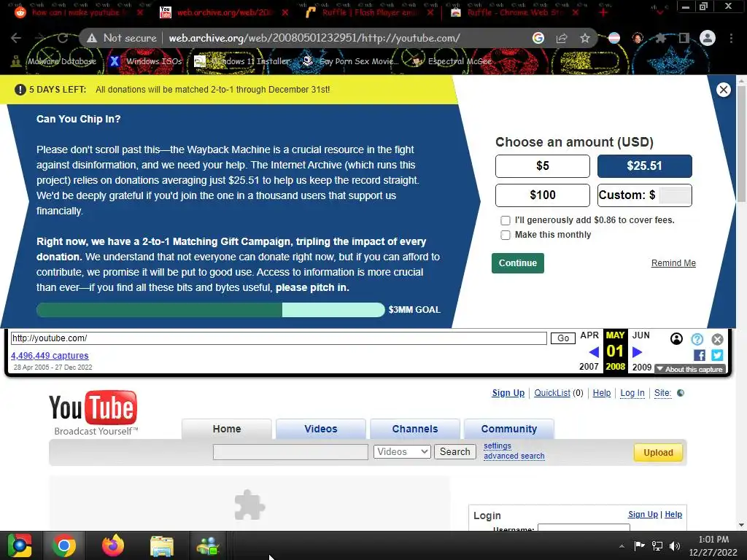Check Make this monthly box
Viewport: 747px width, 560px height.
tap(506, 235)
